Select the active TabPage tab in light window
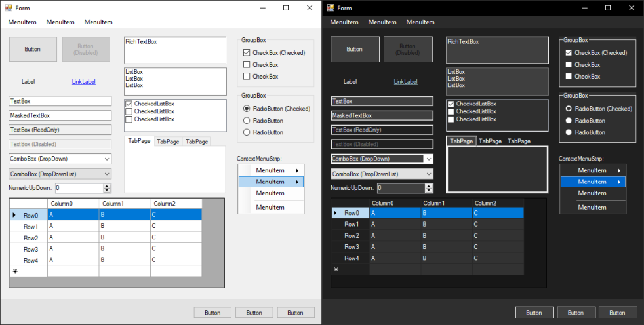Viewport: 644px width, 325px height. 139,141
